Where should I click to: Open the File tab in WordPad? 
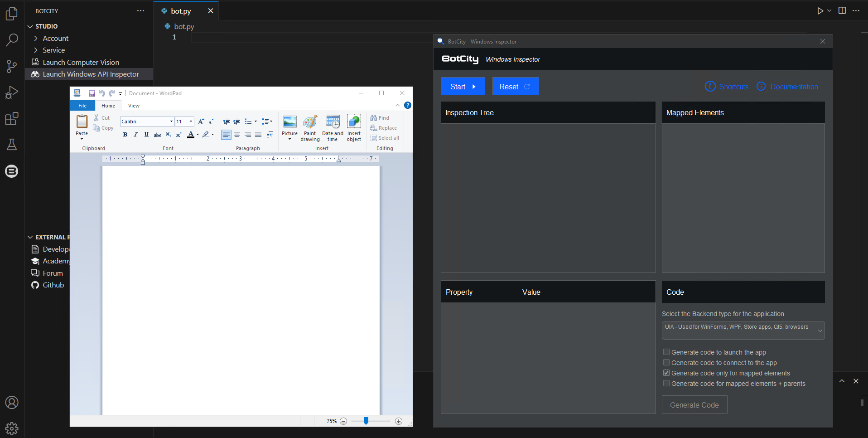click(82, 106)
